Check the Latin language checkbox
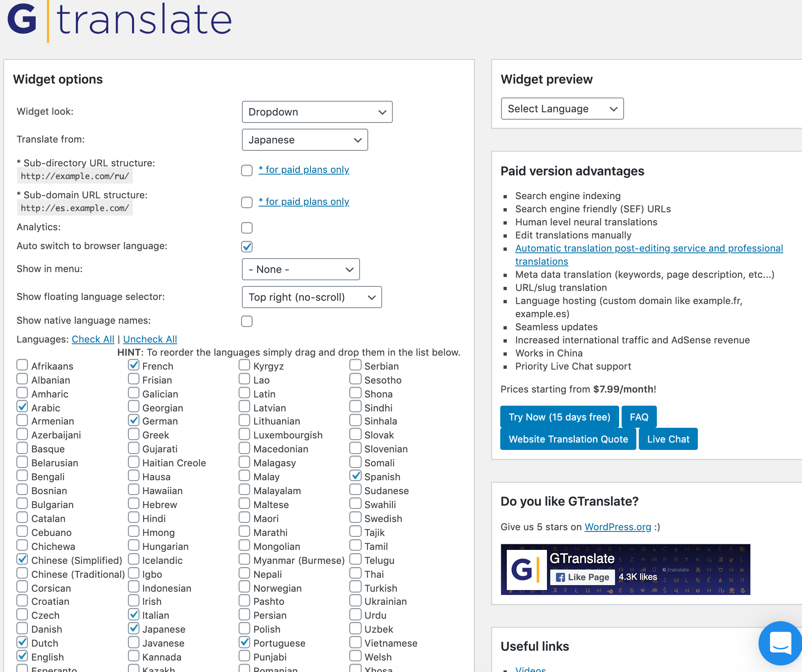Screen dimensions: 802x672 (x=244, y=393)
